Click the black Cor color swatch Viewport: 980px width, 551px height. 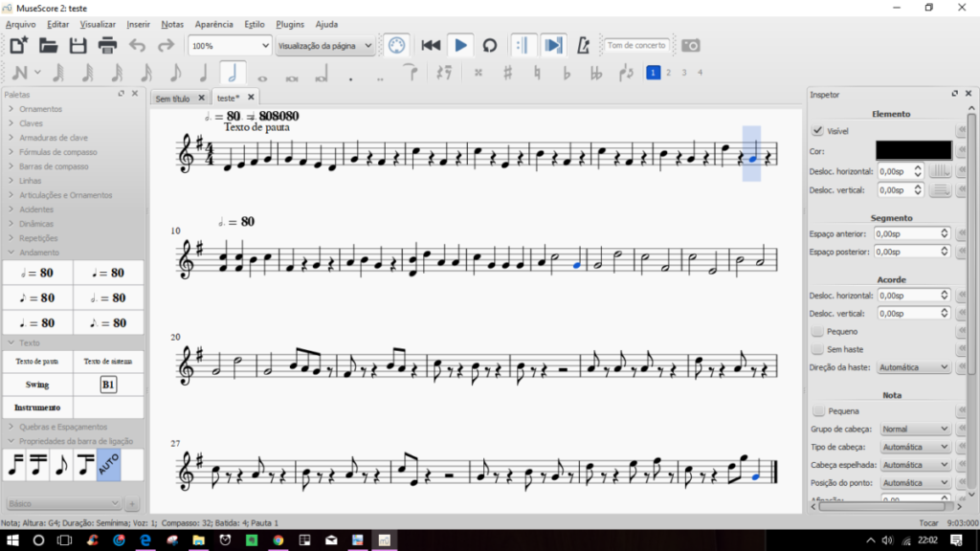click(913, 150)
